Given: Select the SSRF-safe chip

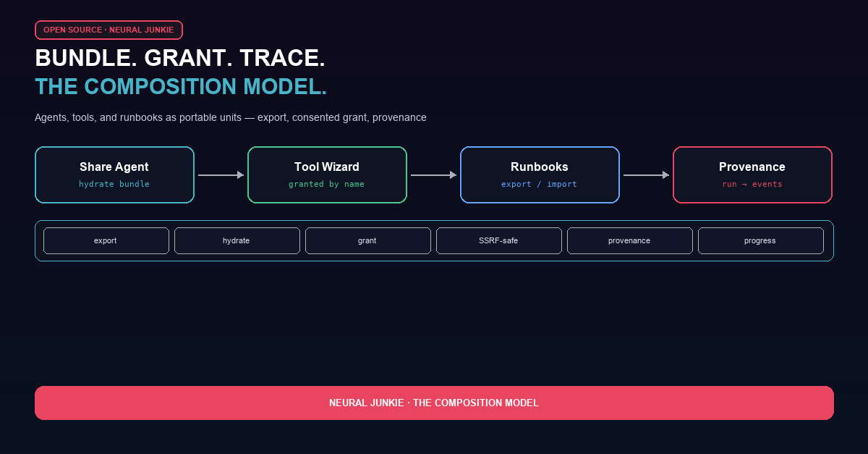Looking at the screenshot, I should click(499, 240).
